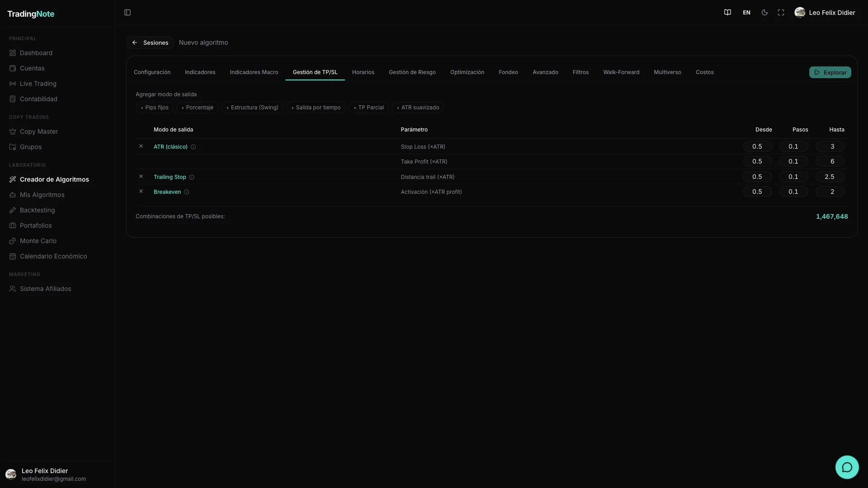The height and width of the screenshot is (488, 868).
Task: Remove the ATR (clásico) exit mode
Action: point(141,146)
